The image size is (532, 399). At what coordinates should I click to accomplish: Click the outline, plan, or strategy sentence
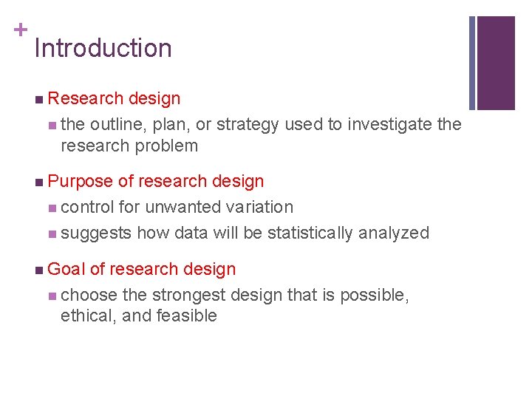pos(262,135)
